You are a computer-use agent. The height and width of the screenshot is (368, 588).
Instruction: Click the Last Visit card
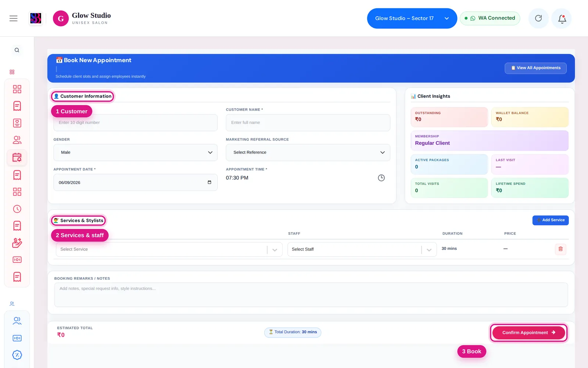pyautogui.click(x=530, y=164)
